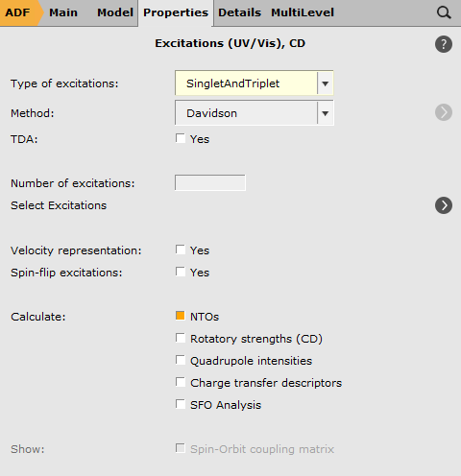This screenshot has width=461, height=476.
Task: Check Charge transfer descriptors option
Action: pos(181,382)
